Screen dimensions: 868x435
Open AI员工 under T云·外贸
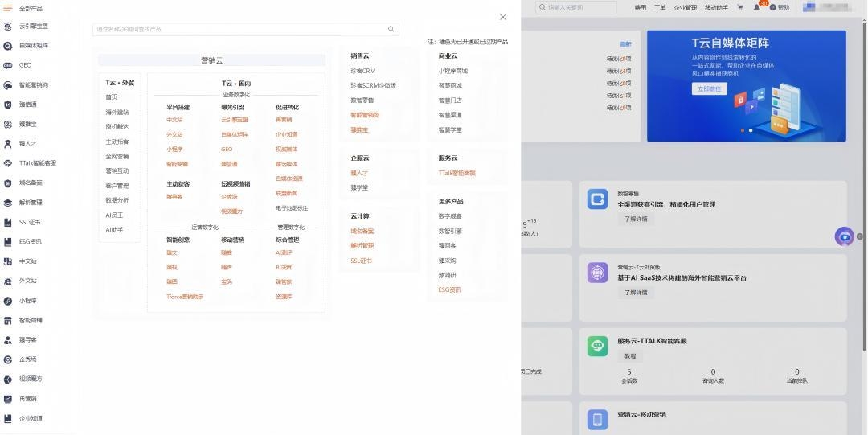(x=115, y=215)
